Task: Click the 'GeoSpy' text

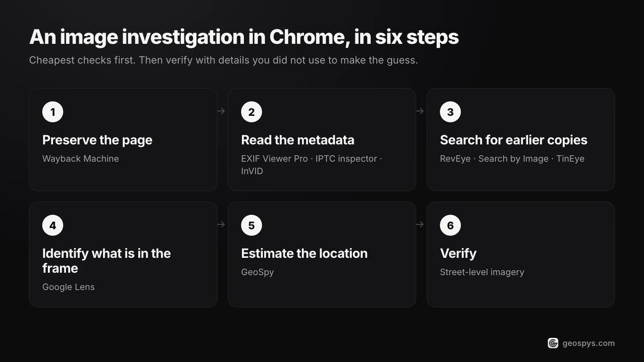Action: 258,272
